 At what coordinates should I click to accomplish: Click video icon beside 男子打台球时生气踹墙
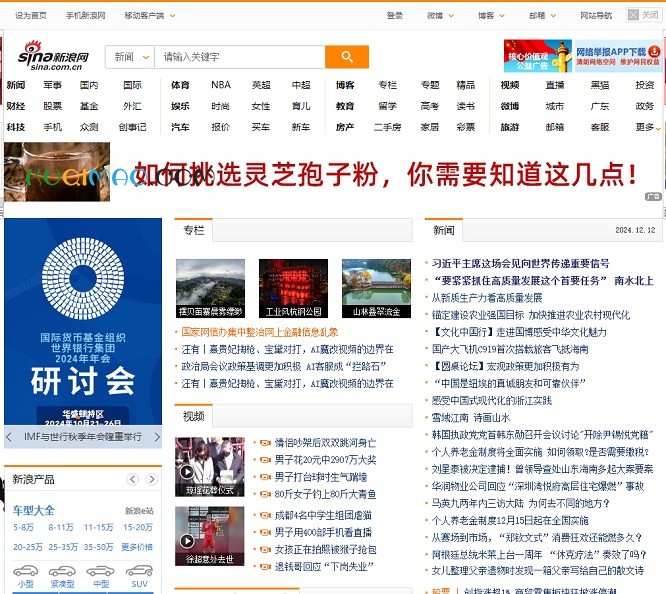265,477
